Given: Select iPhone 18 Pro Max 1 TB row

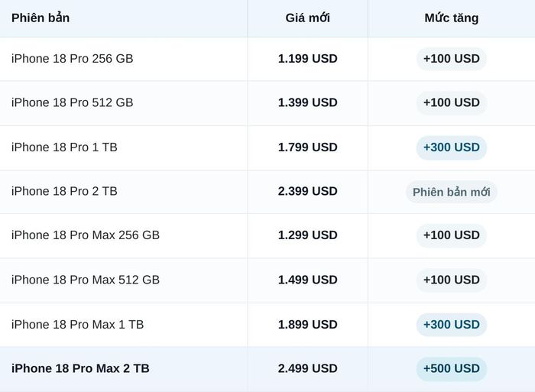Looking at the screenshot, I should (x=267, y=325).
